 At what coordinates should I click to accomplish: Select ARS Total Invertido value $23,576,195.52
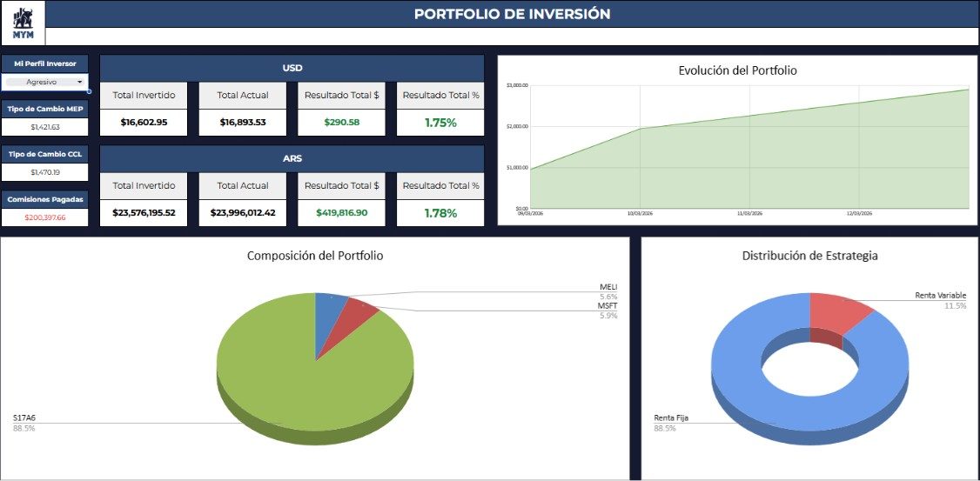click(x=144, y=213)
